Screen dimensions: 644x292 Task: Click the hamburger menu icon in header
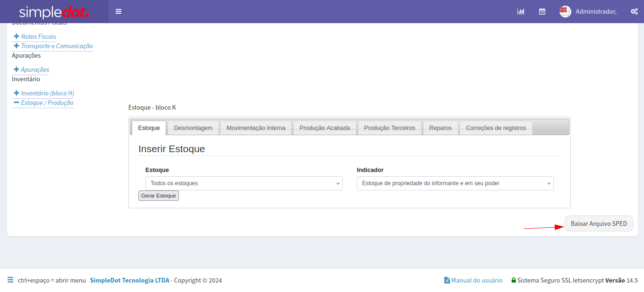119,11
